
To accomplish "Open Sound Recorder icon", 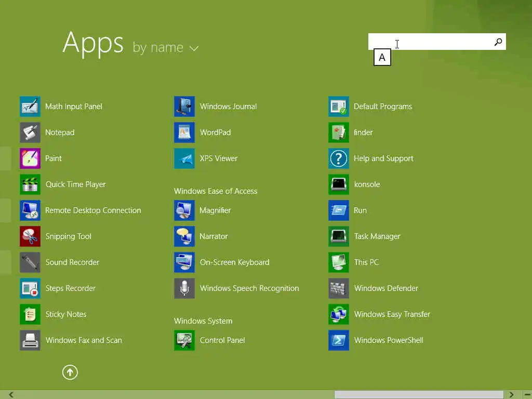I will (x=30, y=262).
